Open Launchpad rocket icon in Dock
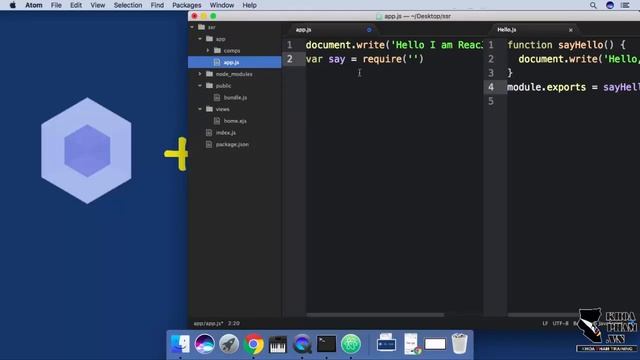640x360 pixels. [x=229, y=344]
